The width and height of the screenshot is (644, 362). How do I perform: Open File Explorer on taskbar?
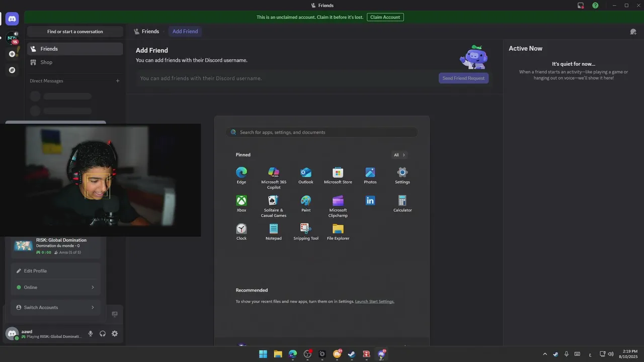278,354
